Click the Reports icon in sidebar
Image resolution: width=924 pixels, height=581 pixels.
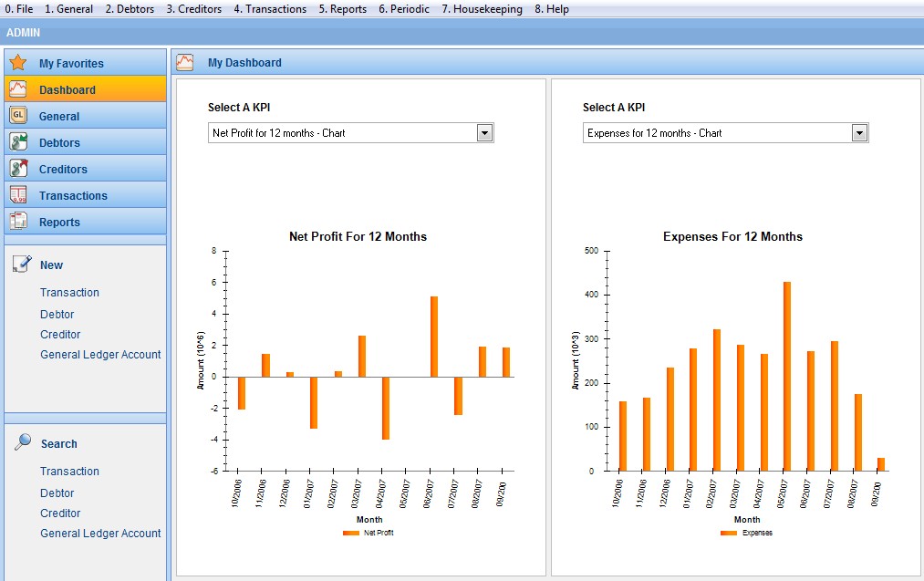coord(18,222)
